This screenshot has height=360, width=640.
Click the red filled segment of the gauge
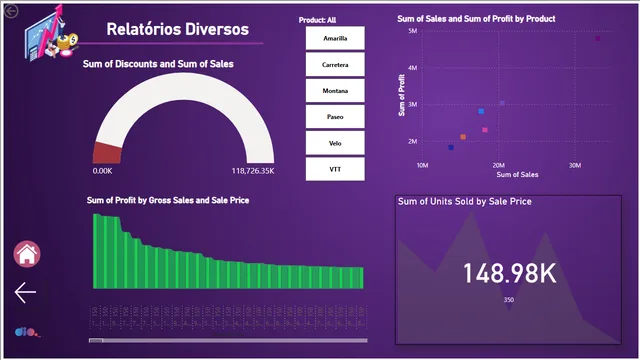click(107, 153)
